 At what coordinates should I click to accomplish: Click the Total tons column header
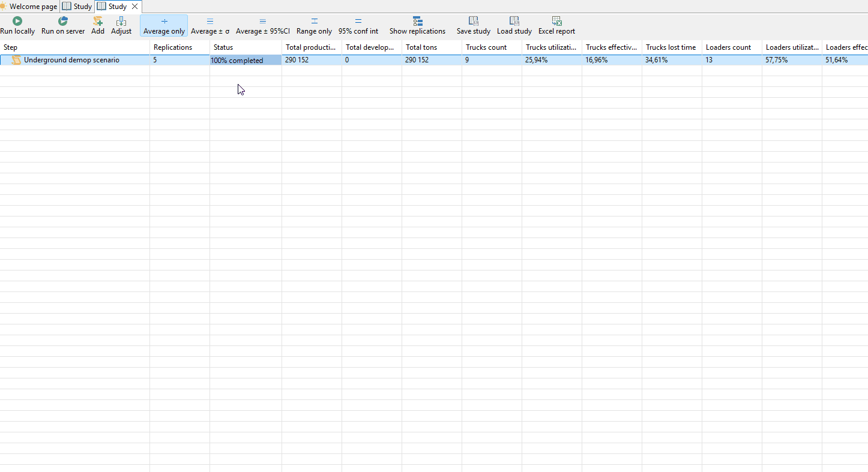[x=432, y=47]
